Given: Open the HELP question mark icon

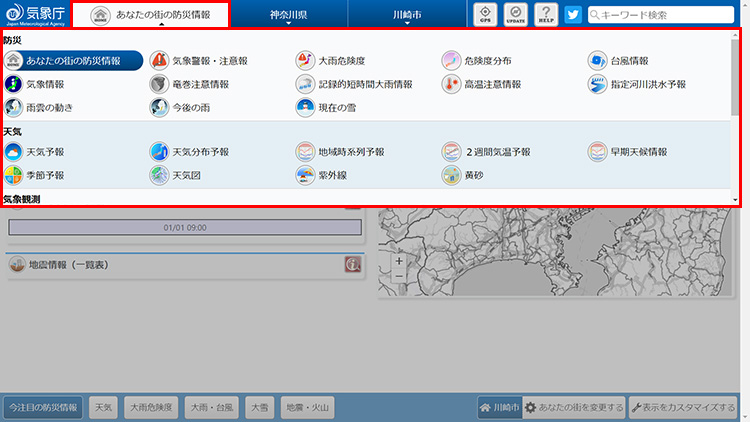Looking at the screenshot, I should click(546, 14).
